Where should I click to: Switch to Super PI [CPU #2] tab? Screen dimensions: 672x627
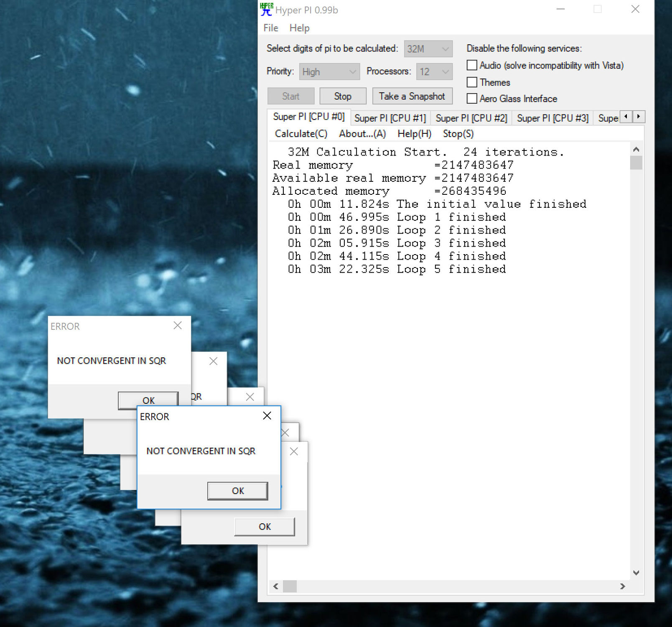pyautogui.click(x=471, y=118)
